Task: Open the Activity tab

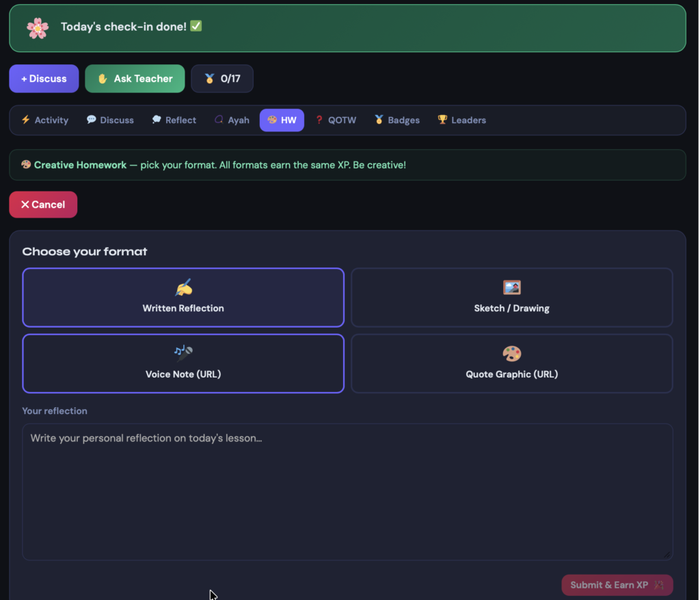Action: point(45,120)
